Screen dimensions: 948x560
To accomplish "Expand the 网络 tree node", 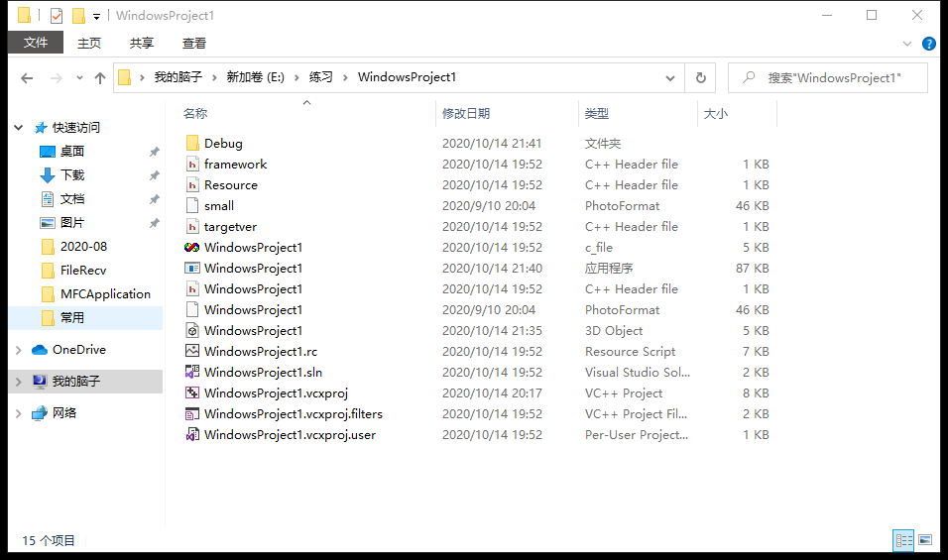I will 19,413.
